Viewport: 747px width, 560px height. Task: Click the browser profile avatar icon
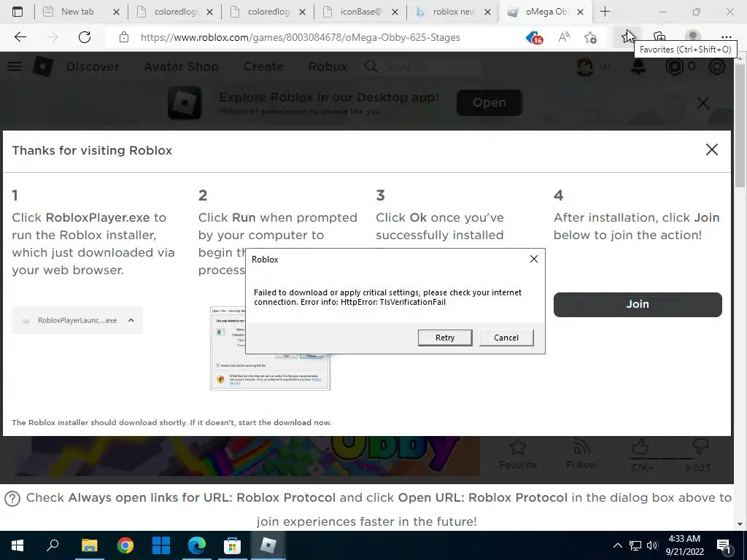693,36
